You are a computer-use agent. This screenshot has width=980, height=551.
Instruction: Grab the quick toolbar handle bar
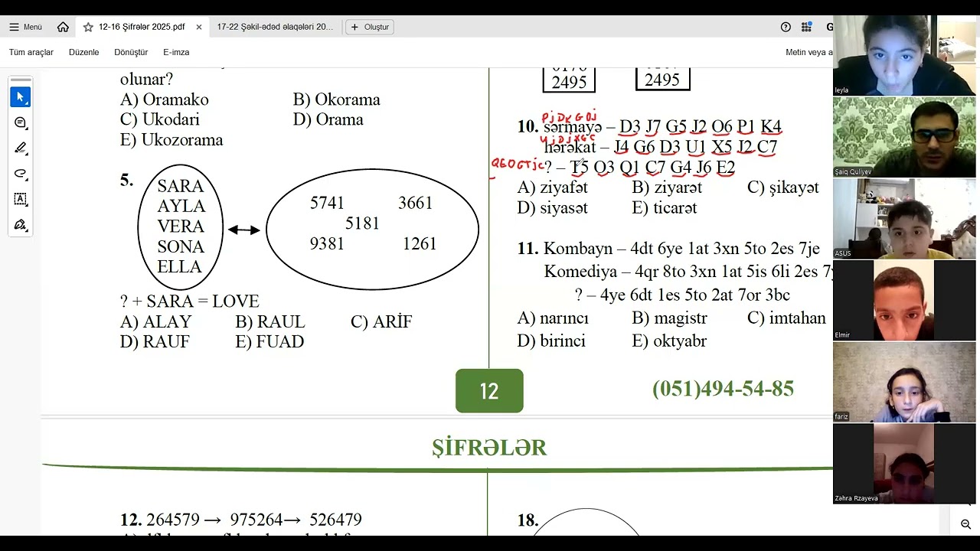pyautogui.click(x=21, y=80)
